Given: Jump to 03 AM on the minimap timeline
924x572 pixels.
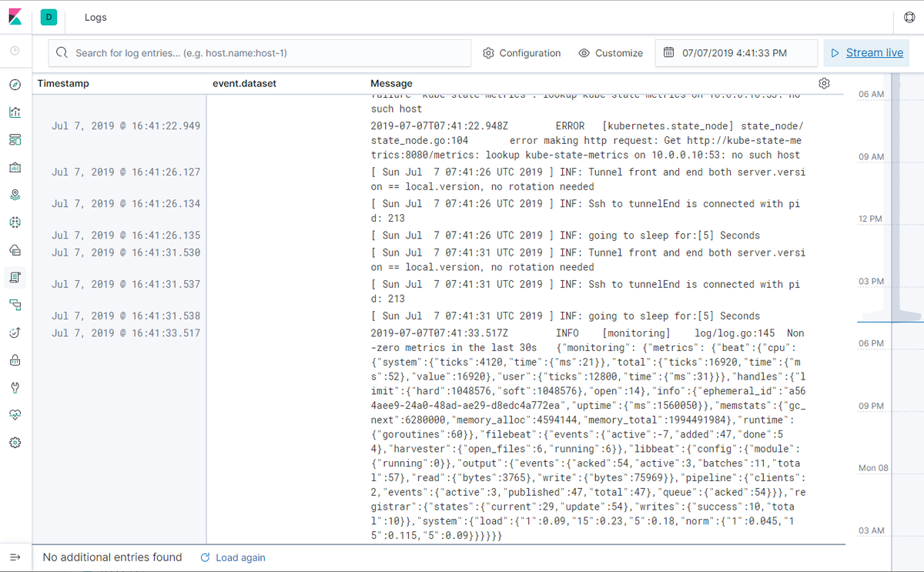Looking at the screenshot, I should click(x=871, y=530).
